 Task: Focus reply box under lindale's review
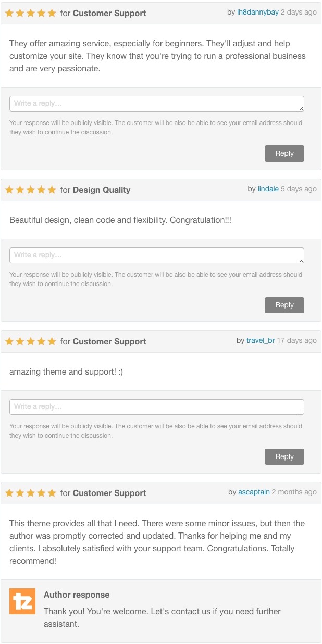156,255
